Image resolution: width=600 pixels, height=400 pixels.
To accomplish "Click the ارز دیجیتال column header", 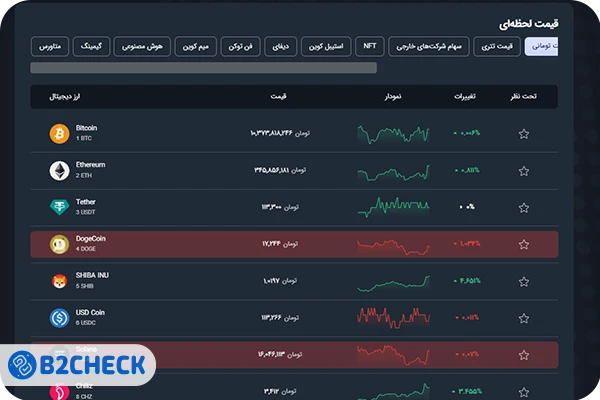I will click(x=65, y=96).
